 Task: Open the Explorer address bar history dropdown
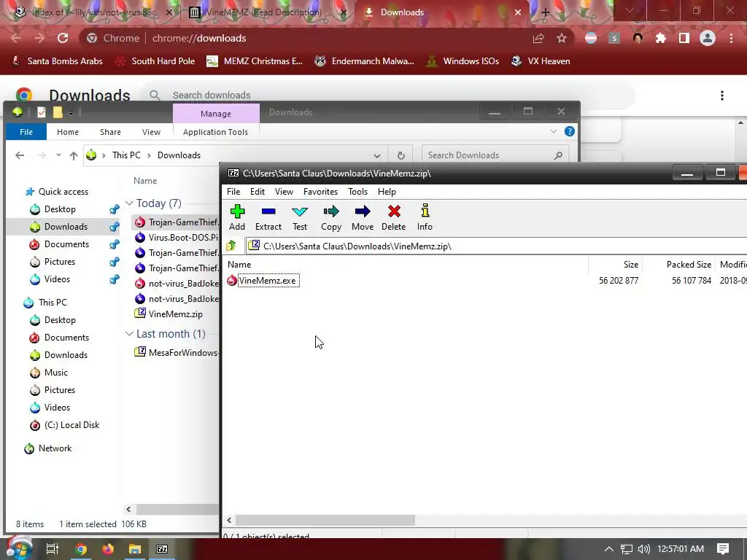377,156
